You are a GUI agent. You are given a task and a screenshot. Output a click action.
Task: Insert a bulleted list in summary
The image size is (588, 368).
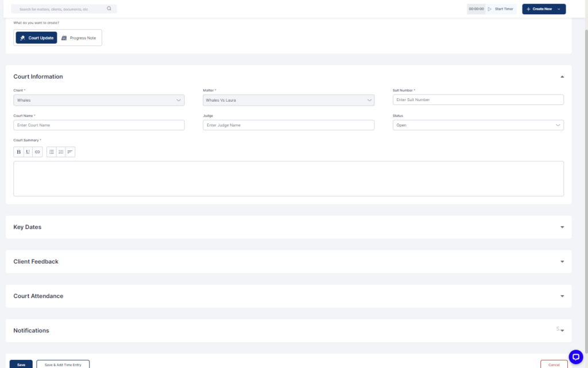[52, 152]
